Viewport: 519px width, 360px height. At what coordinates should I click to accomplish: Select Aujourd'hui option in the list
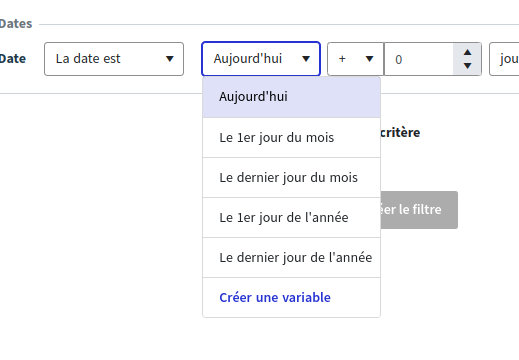coord(291,97)
